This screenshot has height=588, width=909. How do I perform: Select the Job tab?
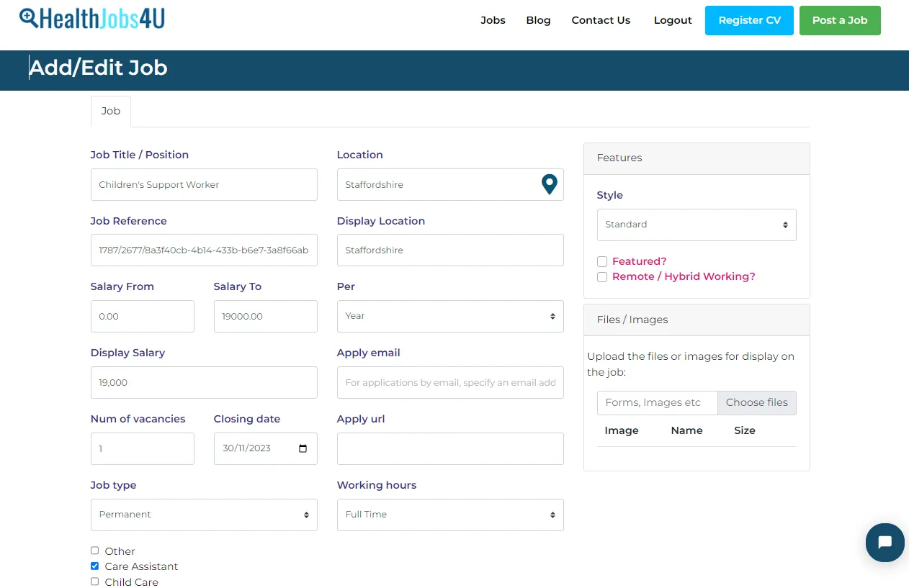click(x=111, y=111)
